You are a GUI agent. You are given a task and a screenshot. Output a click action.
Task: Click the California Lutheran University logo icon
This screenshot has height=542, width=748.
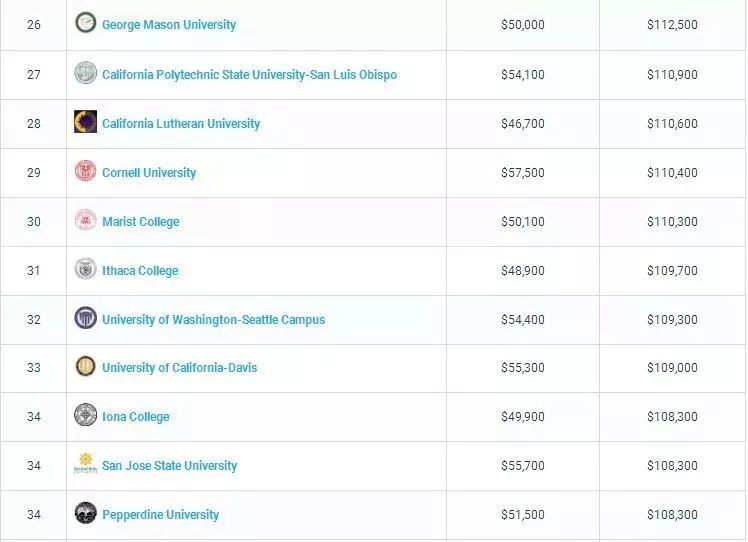point(86,122)
